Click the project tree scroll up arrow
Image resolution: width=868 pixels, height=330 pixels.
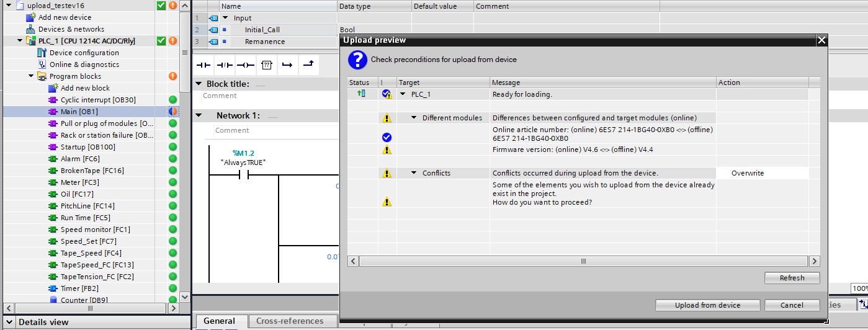tap(185, 6)
